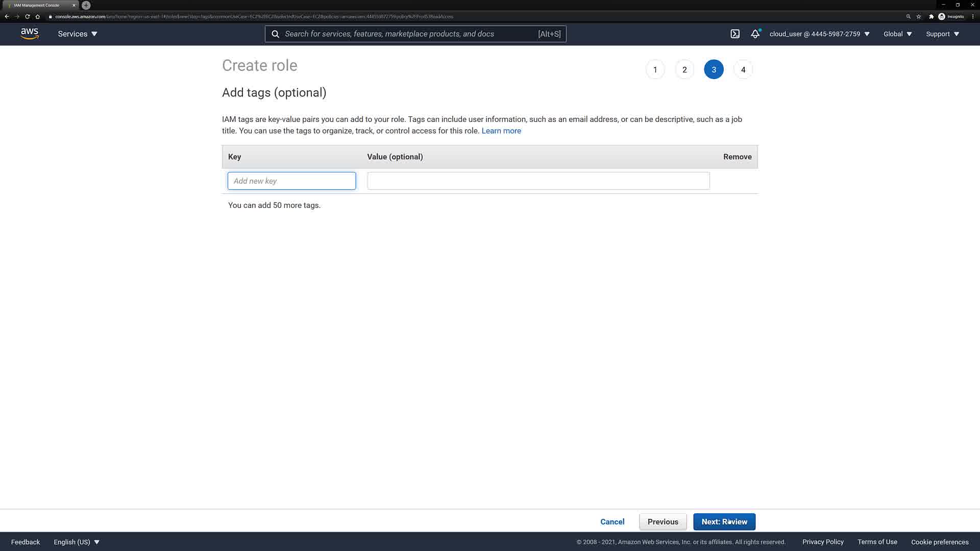Bookmark page with star icon

click(x=919, y=16)
